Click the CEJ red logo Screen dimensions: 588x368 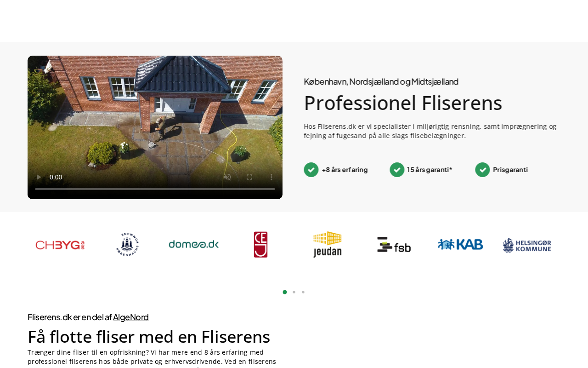coord(260,245)
